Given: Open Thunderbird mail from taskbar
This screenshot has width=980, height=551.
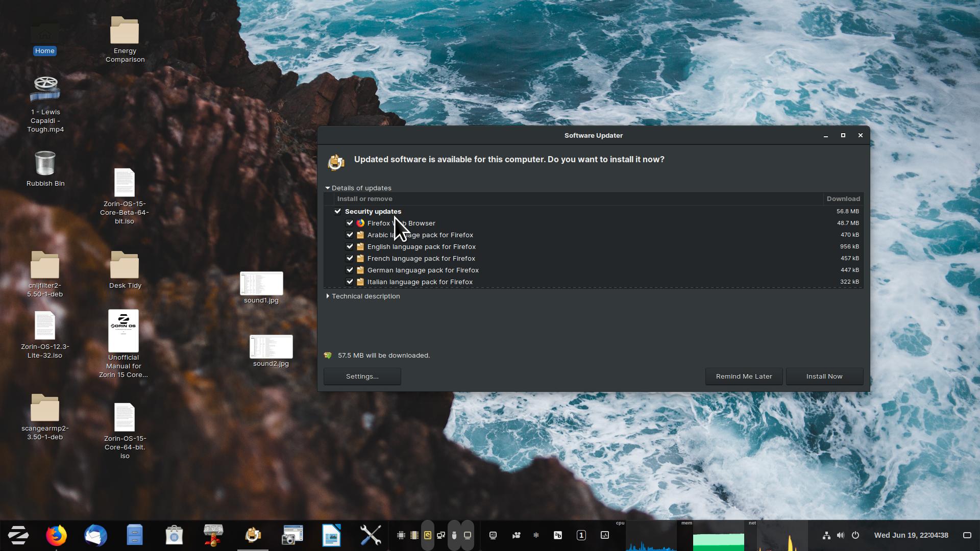Looking at the screenshot, I should pos(95,535).
